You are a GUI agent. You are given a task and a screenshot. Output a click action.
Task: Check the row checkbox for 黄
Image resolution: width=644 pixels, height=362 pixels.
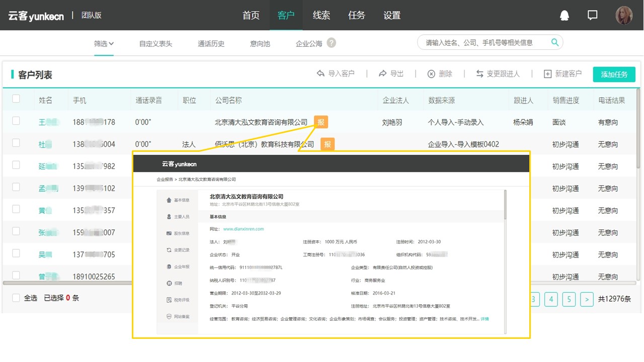pyautogui.click(x=16, y=209)
